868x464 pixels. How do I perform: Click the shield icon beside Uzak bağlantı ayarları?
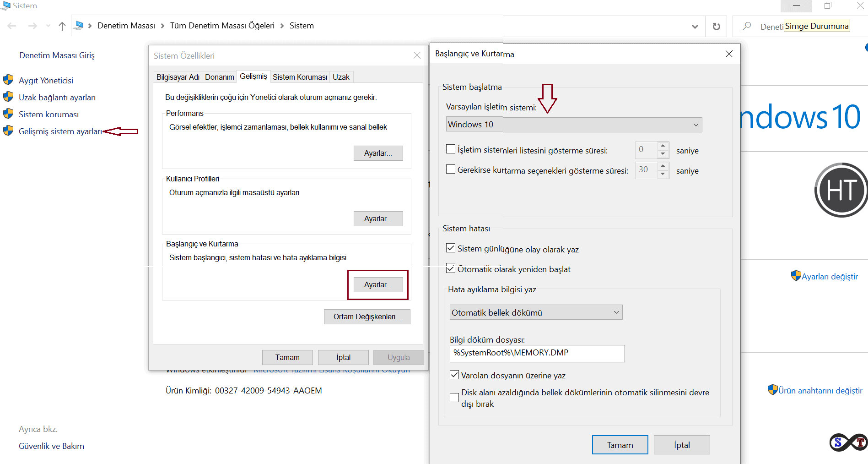(8, 97)
